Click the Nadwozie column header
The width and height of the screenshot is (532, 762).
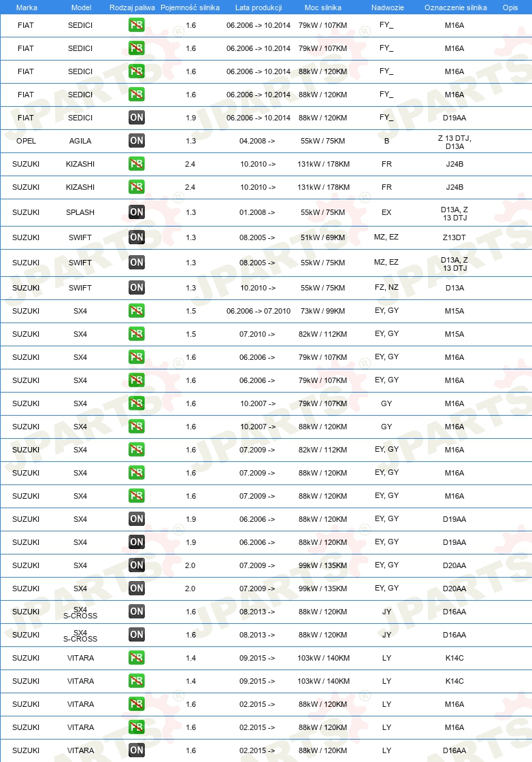point(387,7)
